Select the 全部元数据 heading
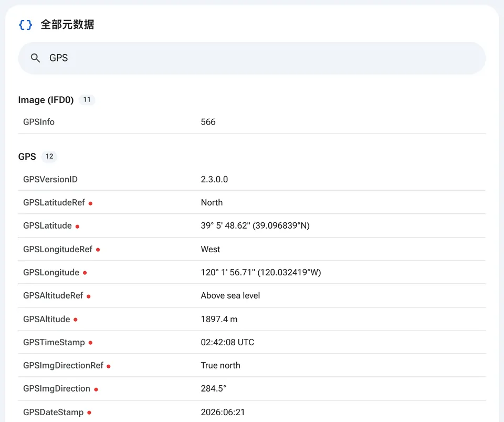Image resolution: width=504 pixels, height=422 pixels. [x=68, y=25]
